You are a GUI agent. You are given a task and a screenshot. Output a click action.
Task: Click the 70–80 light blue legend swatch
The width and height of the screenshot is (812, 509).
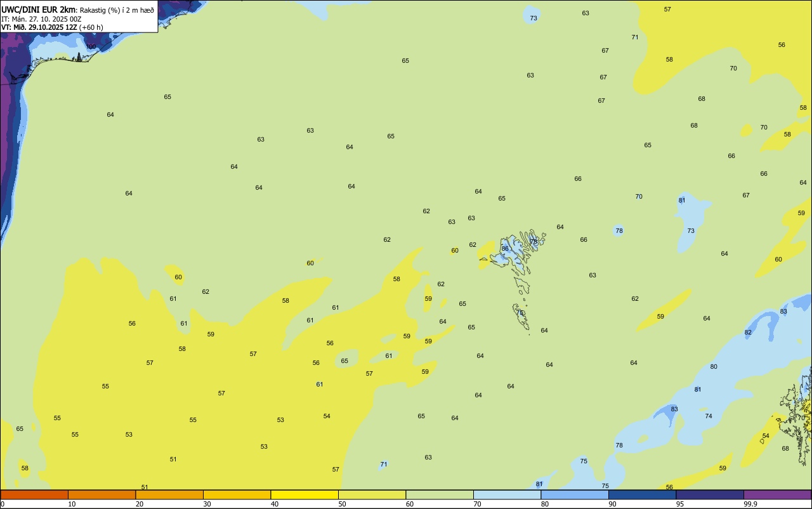pyautogui.click(x=507, y=494)
